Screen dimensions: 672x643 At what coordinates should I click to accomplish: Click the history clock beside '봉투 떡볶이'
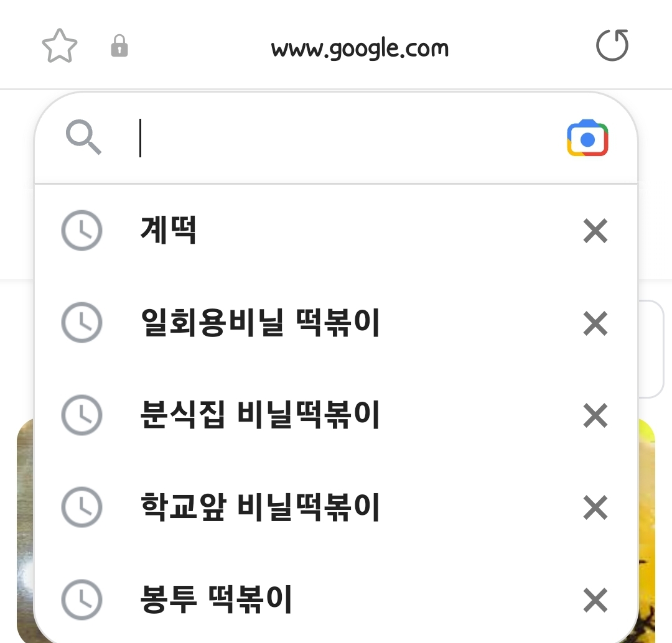pyautogui.click(x=82, y=599)
